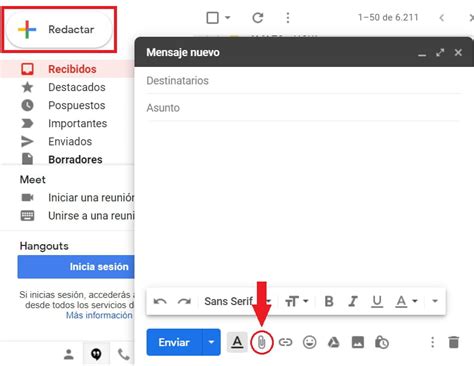
Task: Insert files from Google Drive
Action: [333, 342]
